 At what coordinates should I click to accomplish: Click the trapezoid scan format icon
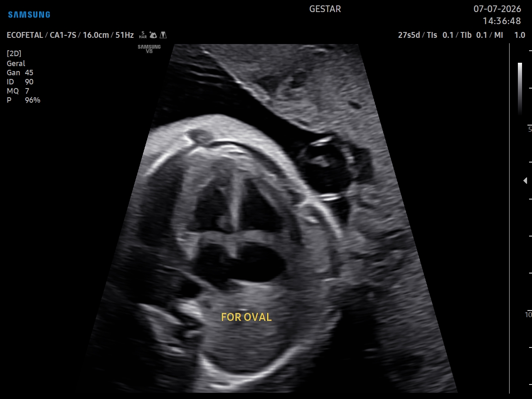point(163,35)
